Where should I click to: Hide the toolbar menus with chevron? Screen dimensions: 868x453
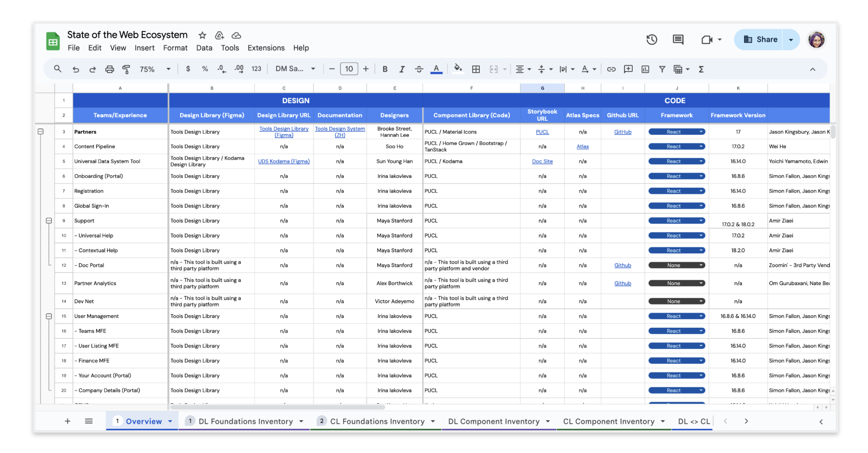pyautogui.click(x=812, y=69)
